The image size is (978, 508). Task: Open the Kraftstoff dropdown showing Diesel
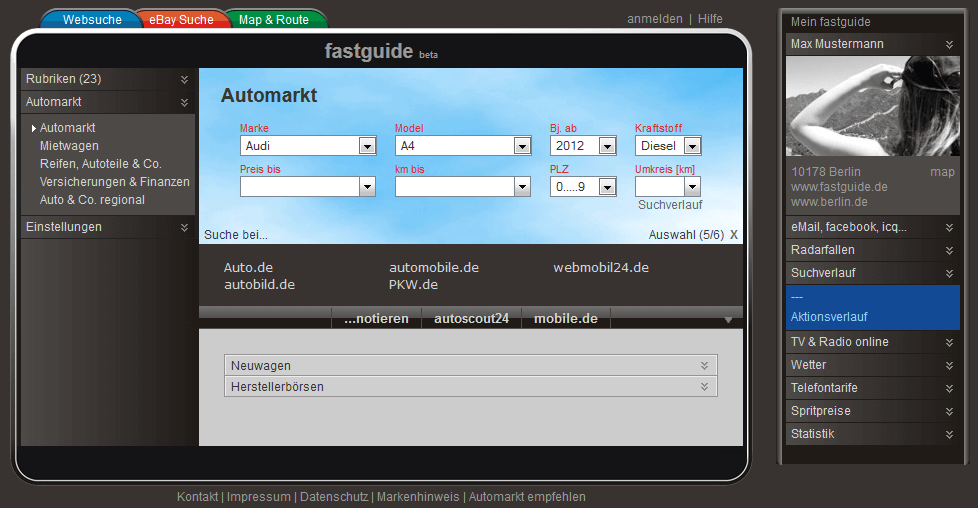click(x=668, y=146)
